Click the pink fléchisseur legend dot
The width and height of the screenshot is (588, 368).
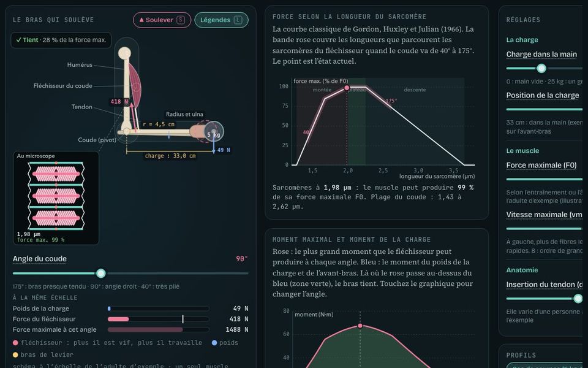15,342
